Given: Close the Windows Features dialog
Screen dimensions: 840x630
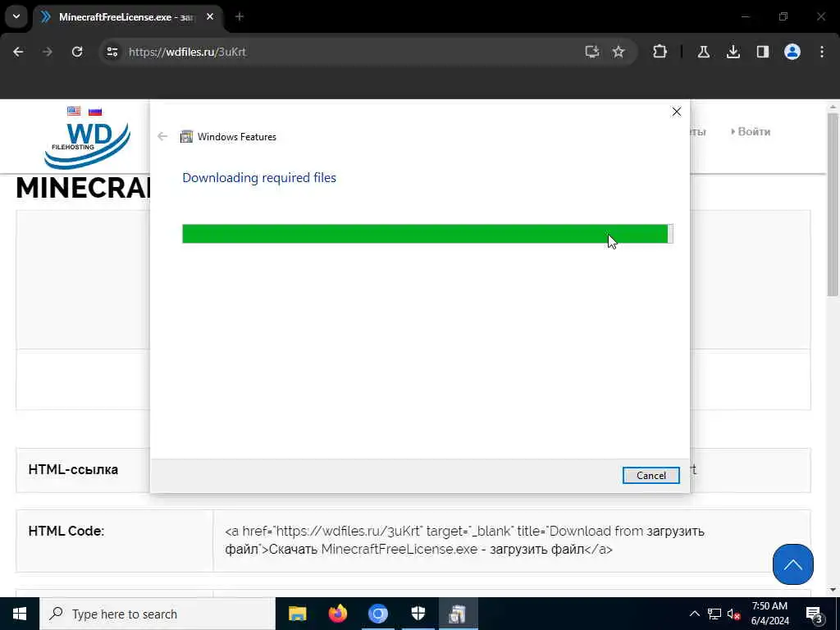Looking at the screenshot, I should coord(677,112).
